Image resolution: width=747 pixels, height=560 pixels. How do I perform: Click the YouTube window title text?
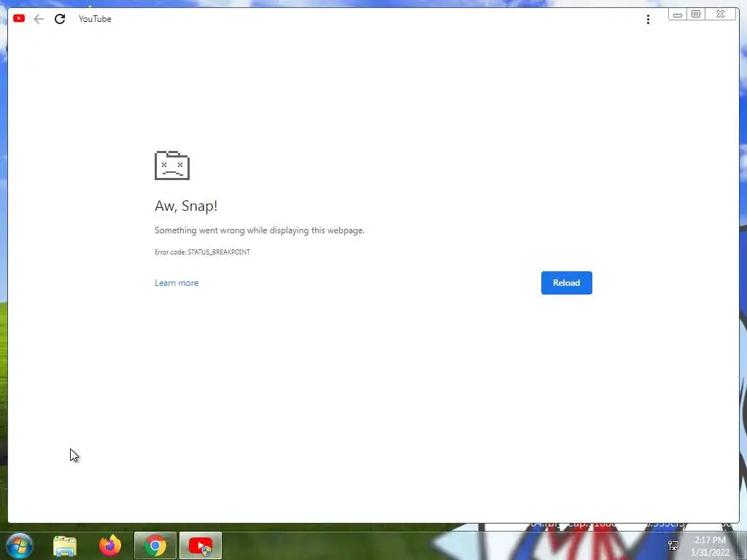pyautogui.click(x=95, y=19)
